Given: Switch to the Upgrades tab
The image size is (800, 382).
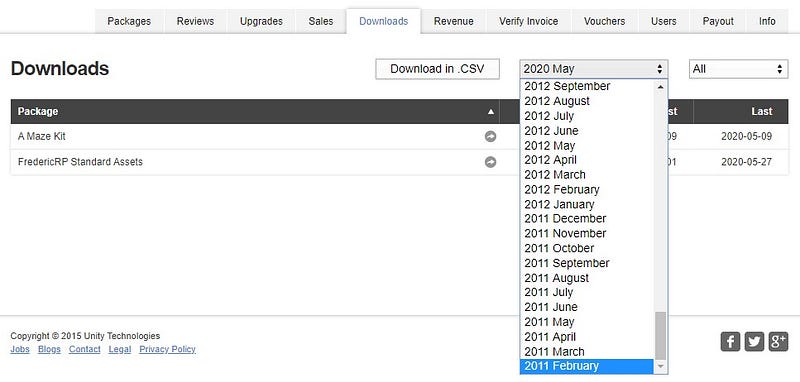Looking at the screenshot, I should 261,21.
